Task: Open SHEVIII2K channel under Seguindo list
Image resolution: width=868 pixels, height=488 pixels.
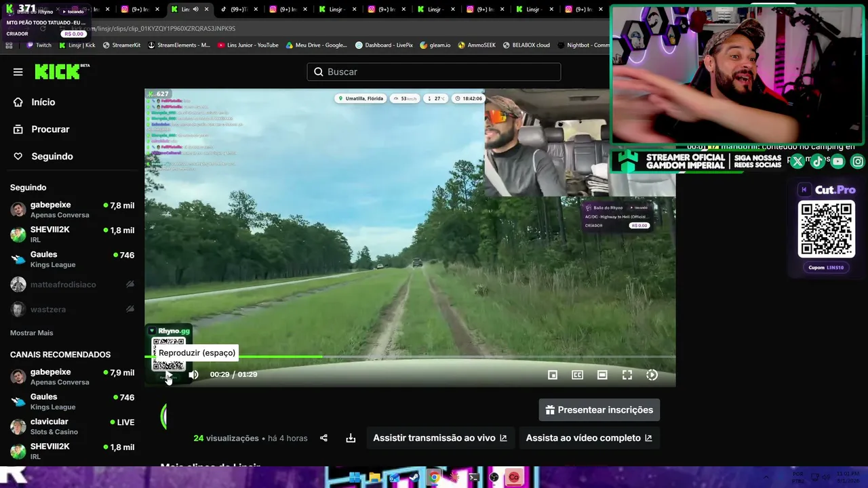Action: 72,235
